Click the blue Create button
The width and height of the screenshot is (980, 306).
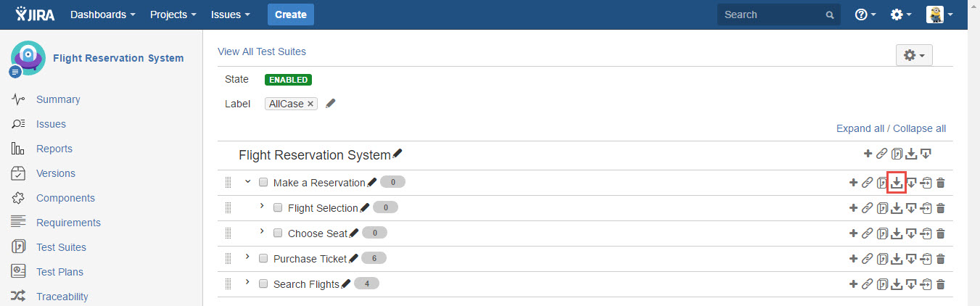[x=291, y=15]
